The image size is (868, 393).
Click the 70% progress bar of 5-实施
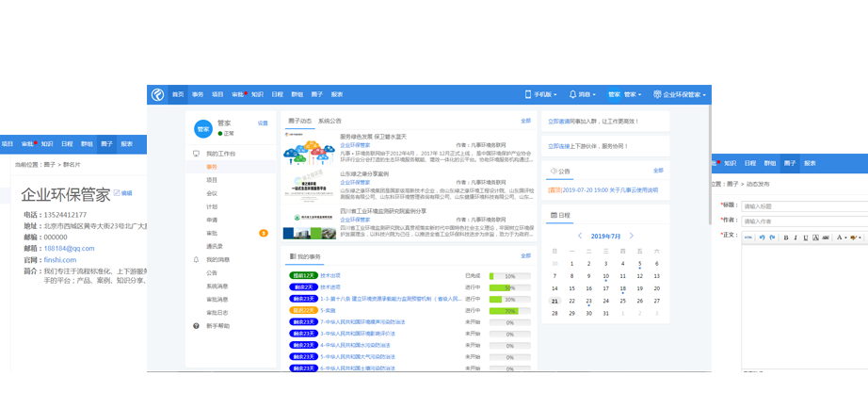[x=509, y=310]
